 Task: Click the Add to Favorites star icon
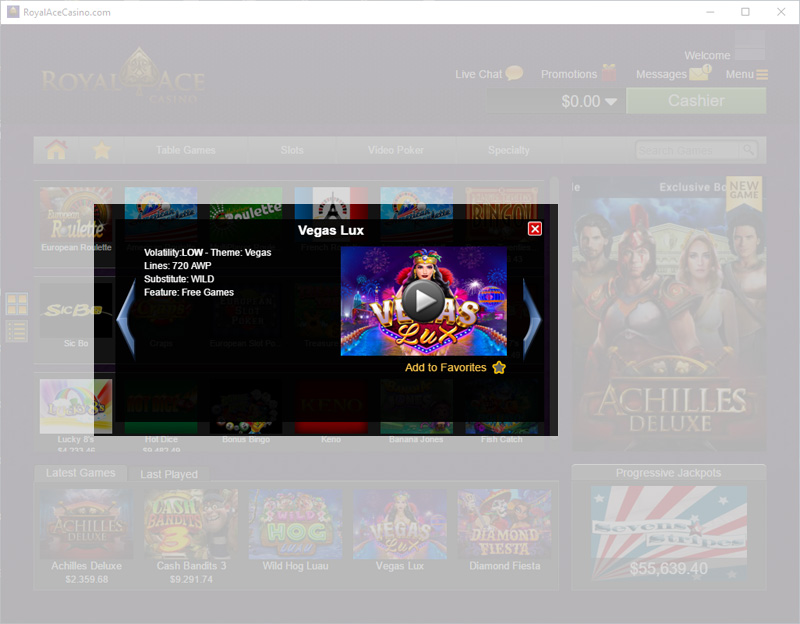499,367
